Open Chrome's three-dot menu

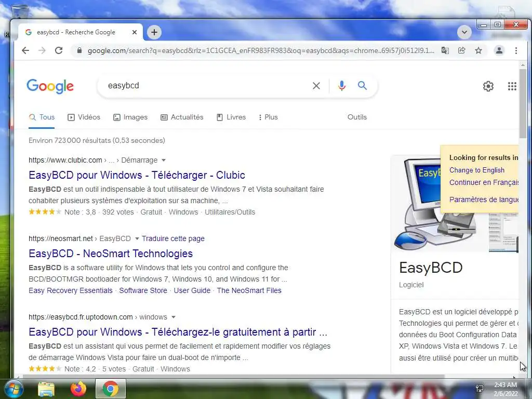[516, 50]
